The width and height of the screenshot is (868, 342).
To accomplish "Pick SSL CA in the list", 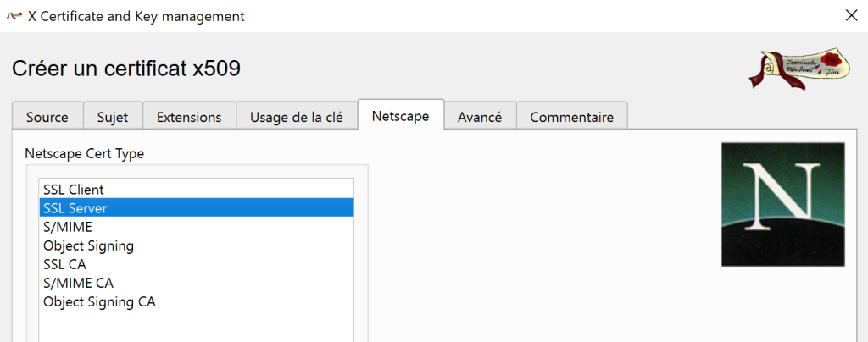I will [x=64, y=264].
